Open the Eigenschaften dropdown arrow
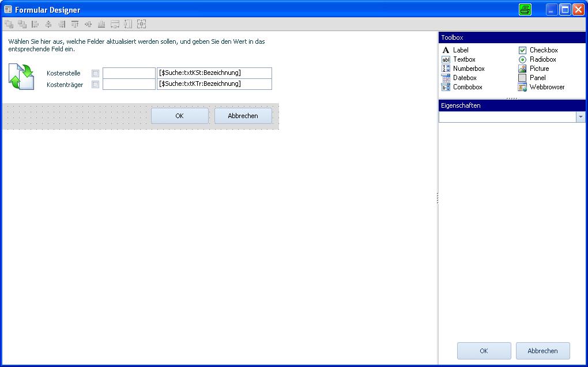This screenshot has width=588, height=367. click(x=581, y=117)
